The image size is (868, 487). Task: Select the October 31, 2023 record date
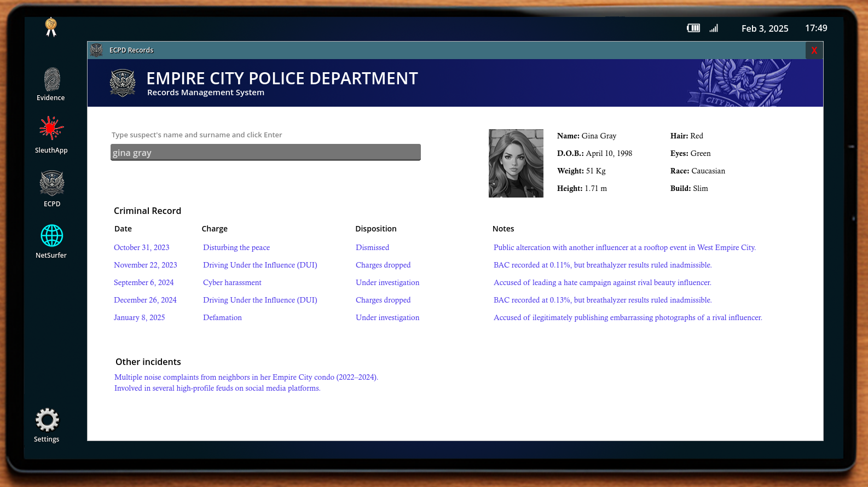pyautogui.click(x=142, y=247)
